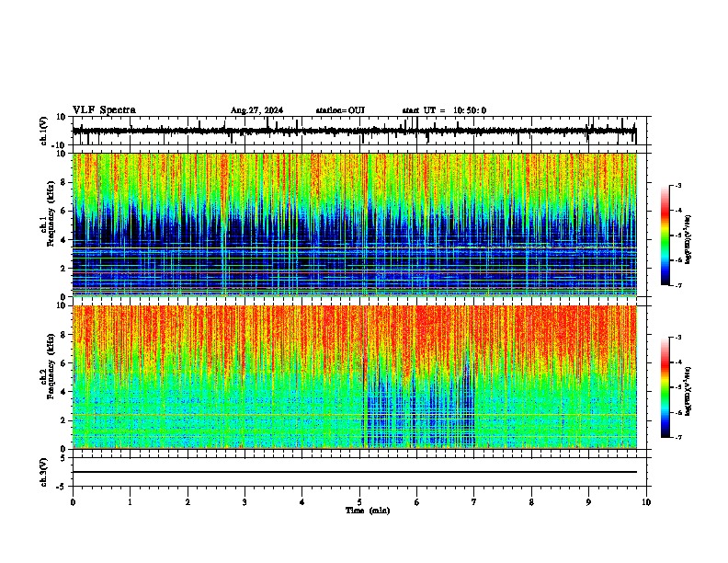The width and height of the screenshot is (728, 563).
Task: Click the "station=OUJ" header label
Action: 340,110
